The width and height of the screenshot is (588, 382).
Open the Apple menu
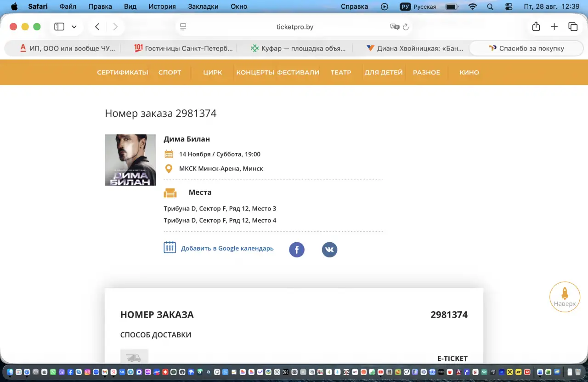[14, 6]
